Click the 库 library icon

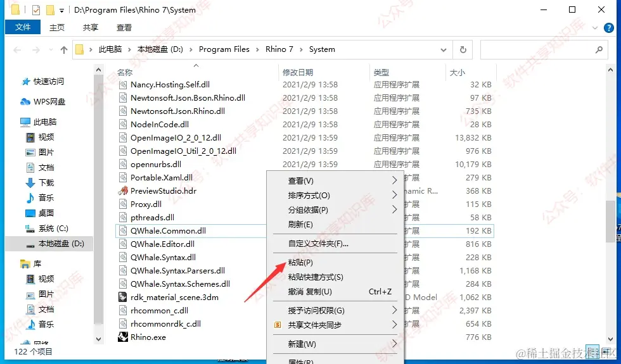pos(25,264)
